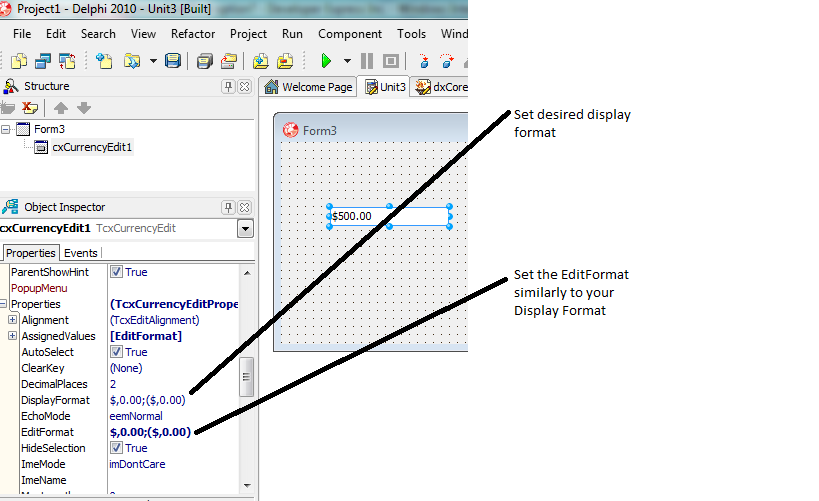Select cxCurrencyEdit1 in the Structure tree
Screen dimensions: 819x501
[91, 147]
